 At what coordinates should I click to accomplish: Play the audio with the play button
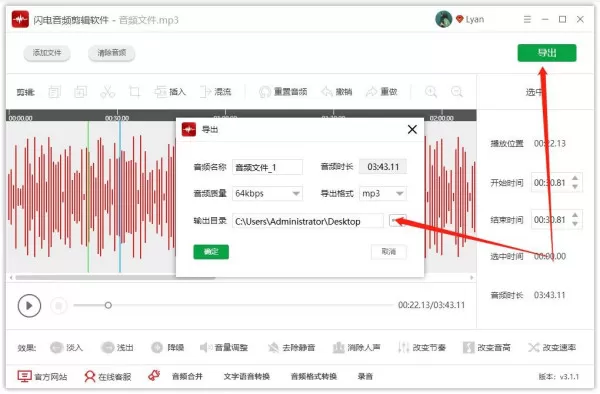(29, 306)
